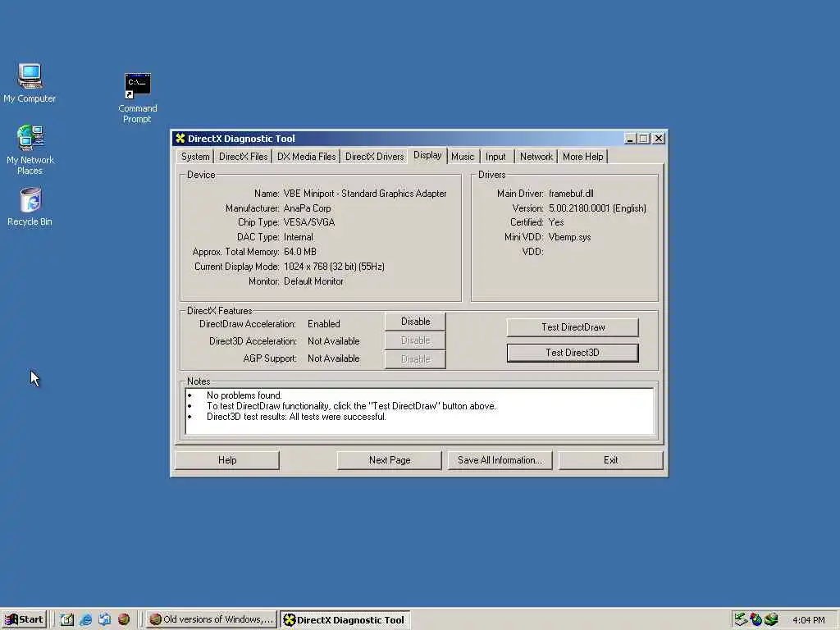Viewport: 840px width, 630px height.
Task: Click device name VBE Miniport text
Action: pyautogui.click(x=365, y=194)
